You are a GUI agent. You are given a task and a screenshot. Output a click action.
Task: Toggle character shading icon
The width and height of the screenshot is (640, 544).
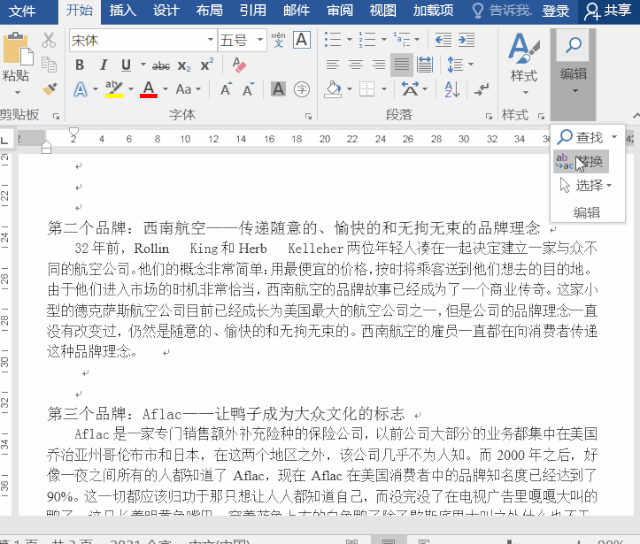click(x=278, y=89)
